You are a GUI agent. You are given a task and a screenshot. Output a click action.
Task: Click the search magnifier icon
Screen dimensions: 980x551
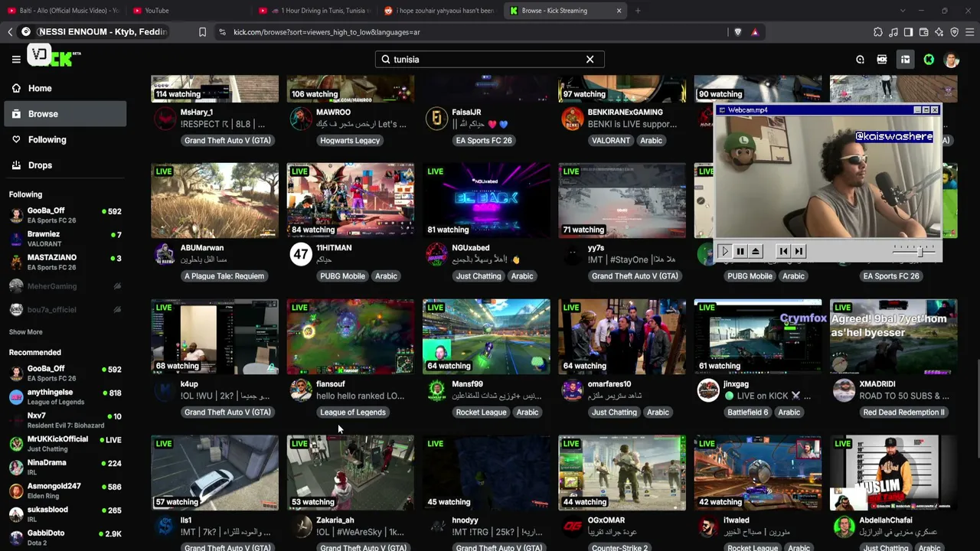coord(386,60)
